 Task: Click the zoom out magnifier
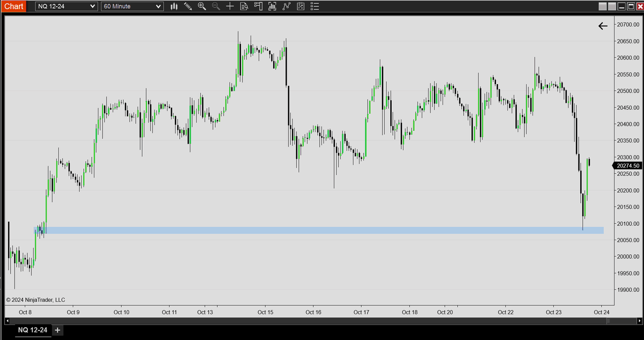(x=216, y=6)
